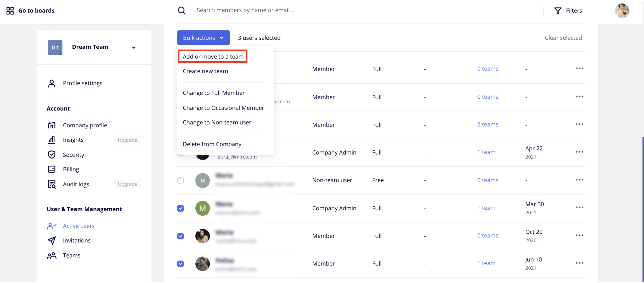Image resolution: width=644 pixels, height=283 pixels.
Task: Open Security via the shield icon
Action: click(x=52, y=155)
